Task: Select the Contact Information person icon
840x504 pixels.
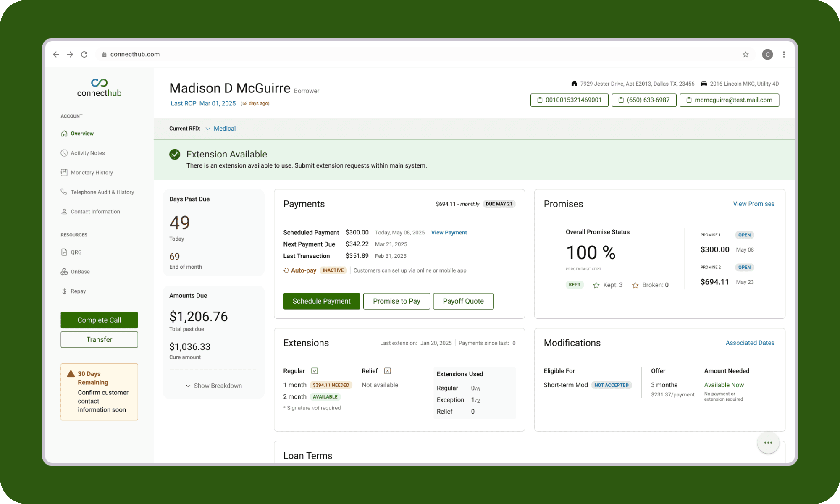Action: click(x=64, y=211)
